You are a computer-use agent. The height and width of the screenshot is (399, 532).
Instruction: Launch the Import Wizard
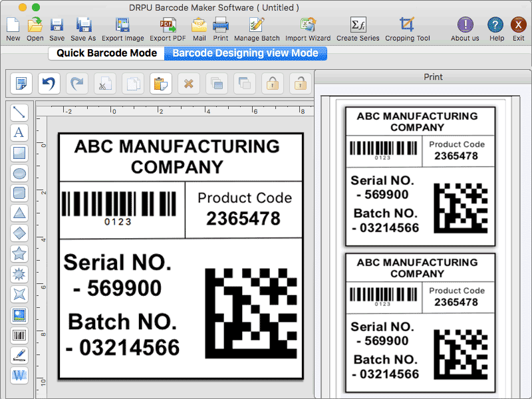(x=308, y=28)
